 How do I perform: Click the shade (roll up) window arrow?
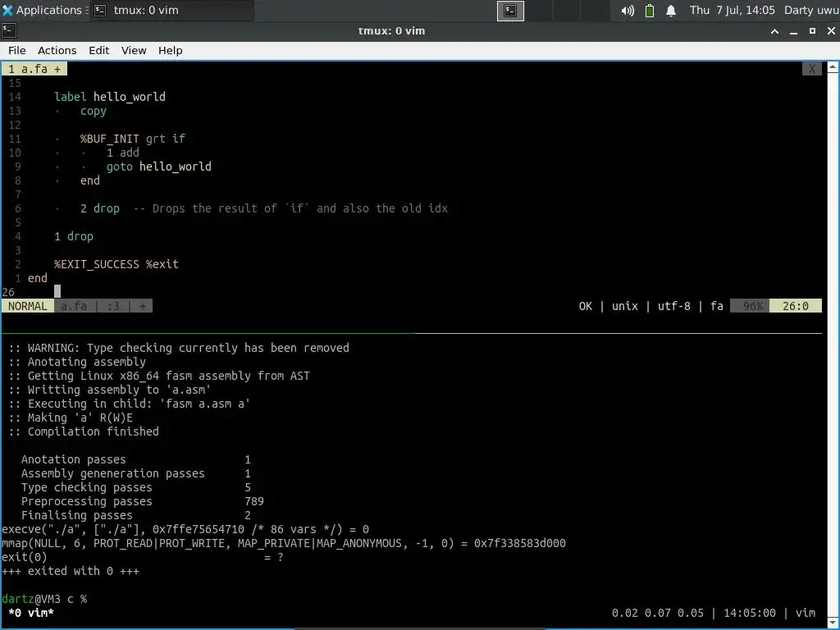(x=774, y=31)
